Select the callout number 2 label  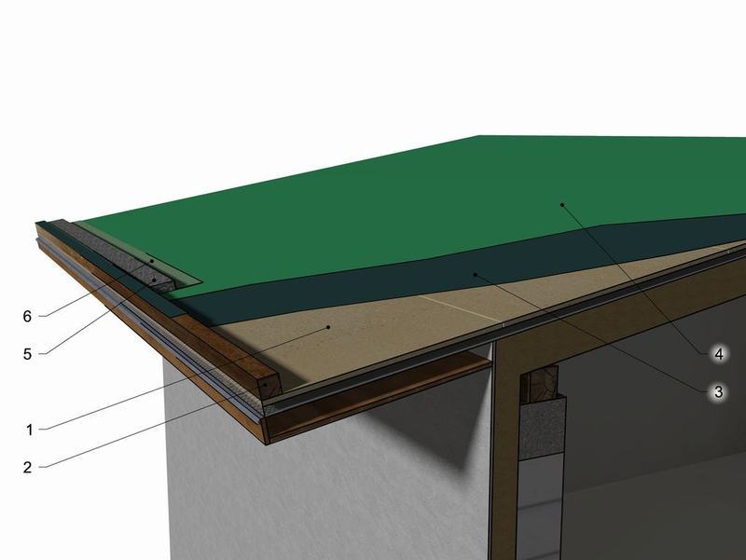[x=28, y=467]
